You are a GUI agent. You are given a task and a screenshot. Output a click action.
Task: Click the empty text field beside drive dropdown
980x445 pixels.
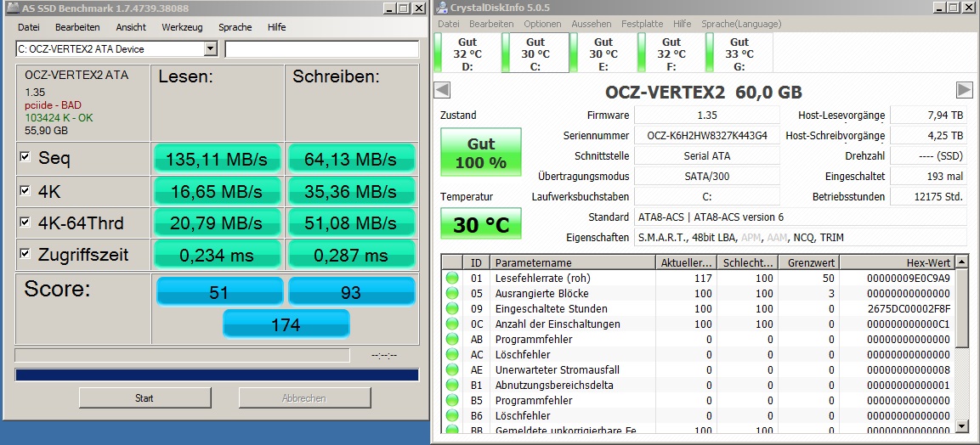322,49
